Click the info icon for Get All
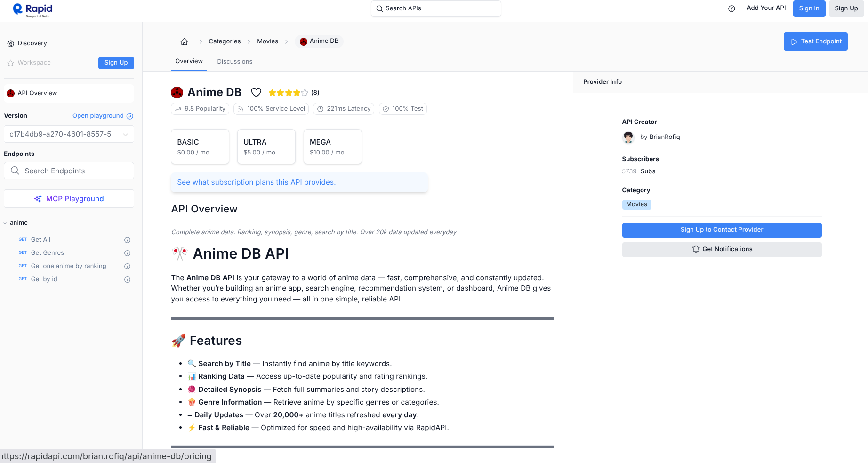Viewport: 868px width, 463px height. [127, 240]
